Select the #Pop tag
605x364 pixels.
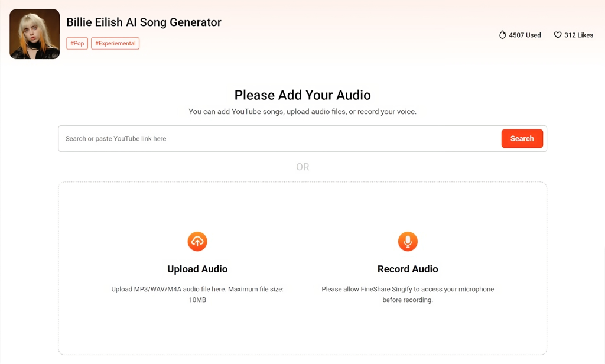(77, 43)
